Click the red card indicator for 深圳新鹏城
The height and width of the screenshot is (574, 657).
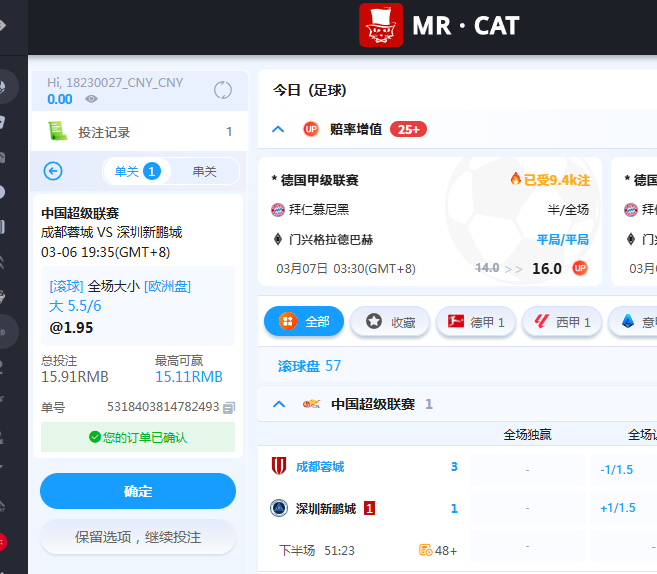pos(369,508)
